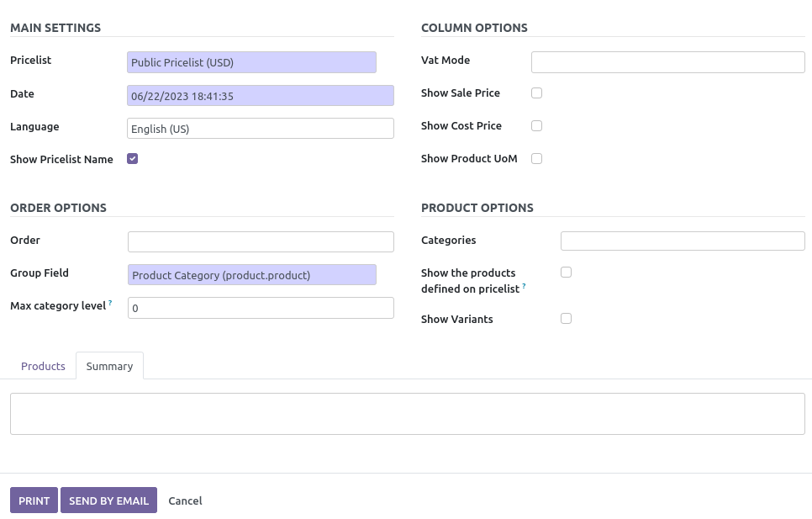Click the Date field showing 06/22/2023

(x=261, y=95)
